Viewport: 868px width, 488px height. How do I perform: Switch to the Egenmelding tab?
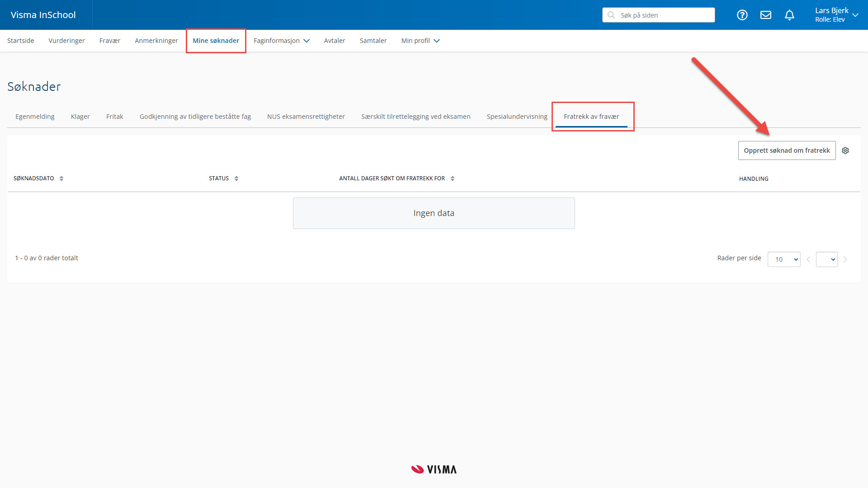pyautogui.click(x=35, y=117)
